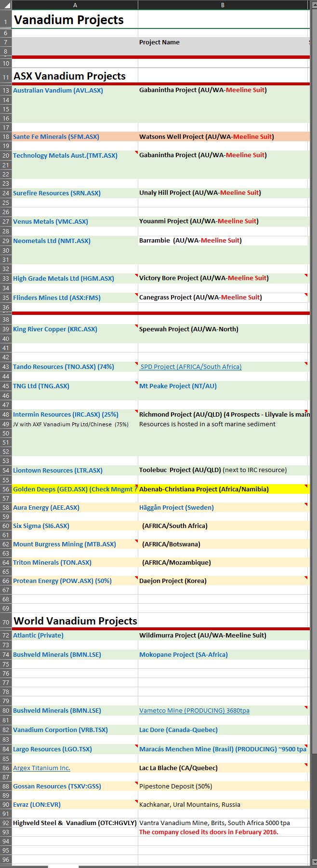
Task: Select cell 'Protean Energy (POW.ASX) (50%)'
Action: coord(75,581)
